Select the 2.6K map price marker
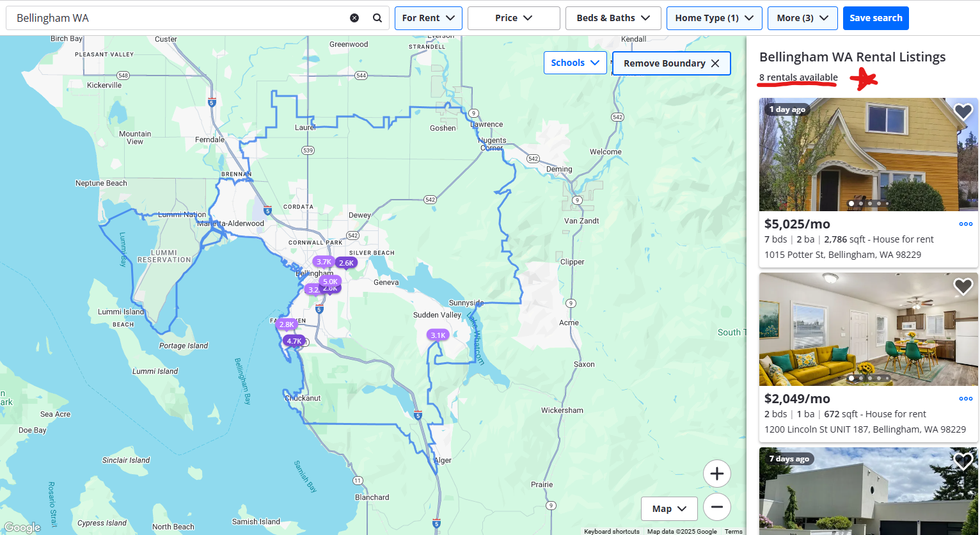The width and height of the screenshot is (980, 535). click(x=346, y=263)
